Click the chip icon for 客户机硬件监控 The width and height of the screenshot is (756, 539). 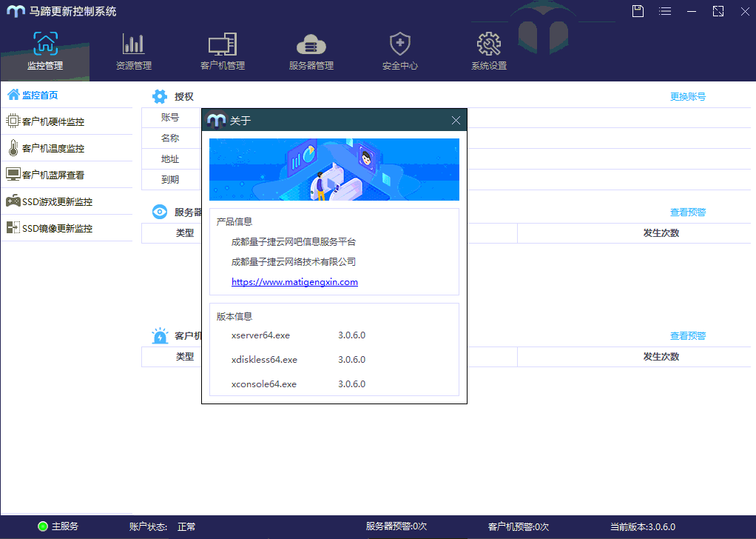13,121
